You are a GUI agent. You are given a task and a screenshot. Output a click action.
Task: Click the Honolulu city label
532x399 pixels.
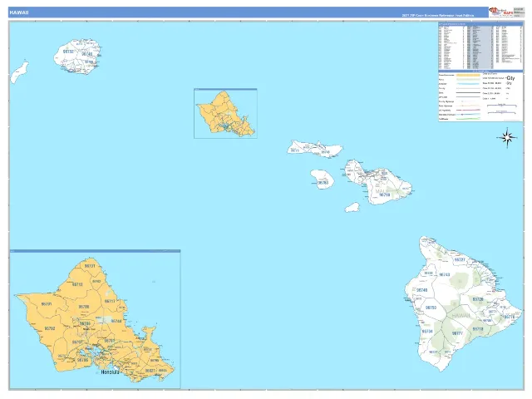[x=111, y=372]
